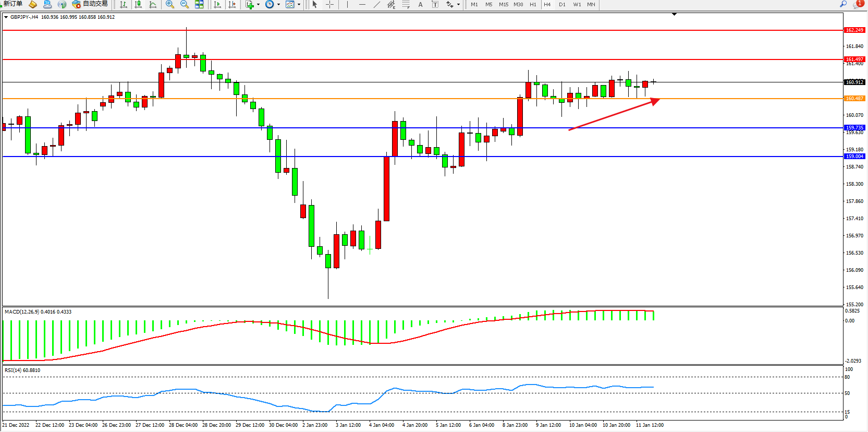Click the zoom out magnifier icon
This screenshot has height=432, width=868.
(x=184, y=5)
